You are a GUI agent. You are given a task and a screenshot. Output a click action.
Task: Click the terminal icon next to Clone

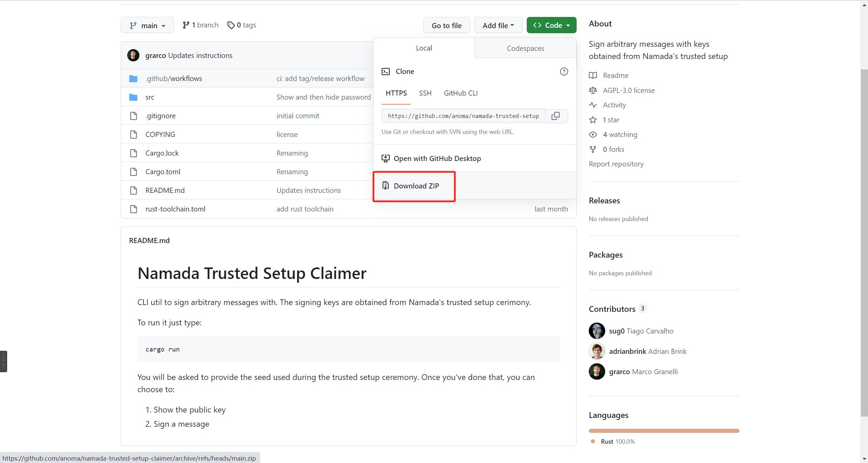pyautogui.click(x=386, y=72)
